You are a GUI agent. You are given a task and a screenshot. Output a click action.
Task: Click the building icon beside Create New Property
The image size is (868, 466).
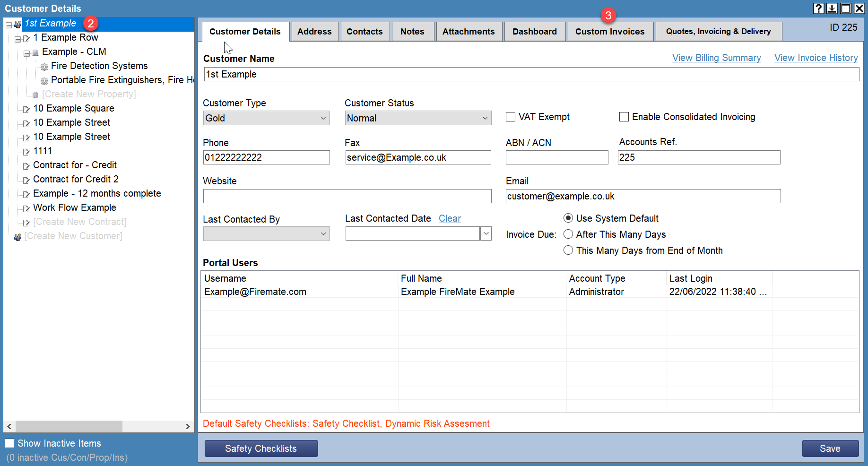(35, 95)
